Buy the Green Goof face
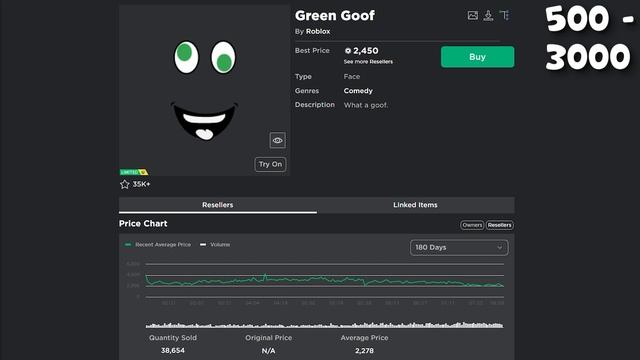The image size is (640, 360). tap(478, 57)
